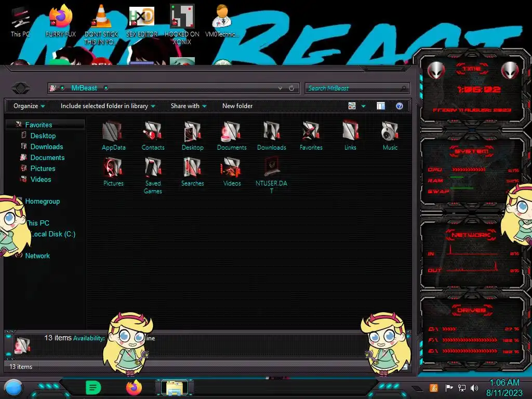Click MrBeast breadcrumb in address bar
The image size is (532, 399).
(84, 88)
